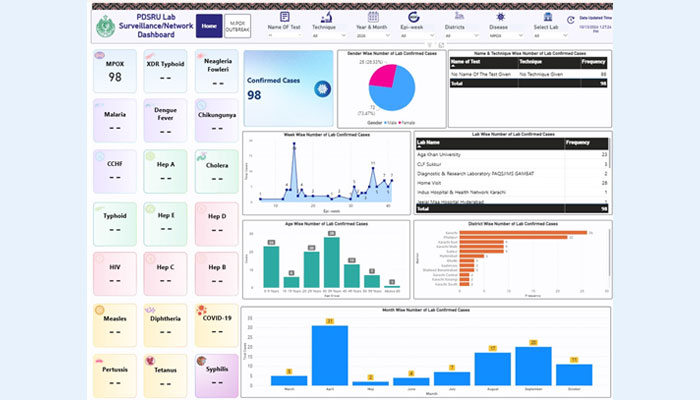Open the Epi-week filter dropdown

pyautogui.click(x=417, y=36)
